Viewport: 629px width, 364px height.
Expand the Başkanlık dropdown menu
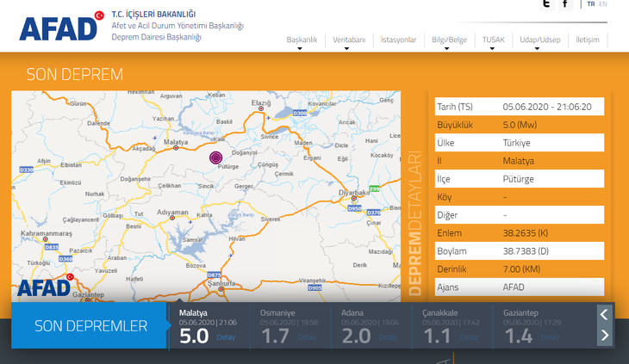302,40
